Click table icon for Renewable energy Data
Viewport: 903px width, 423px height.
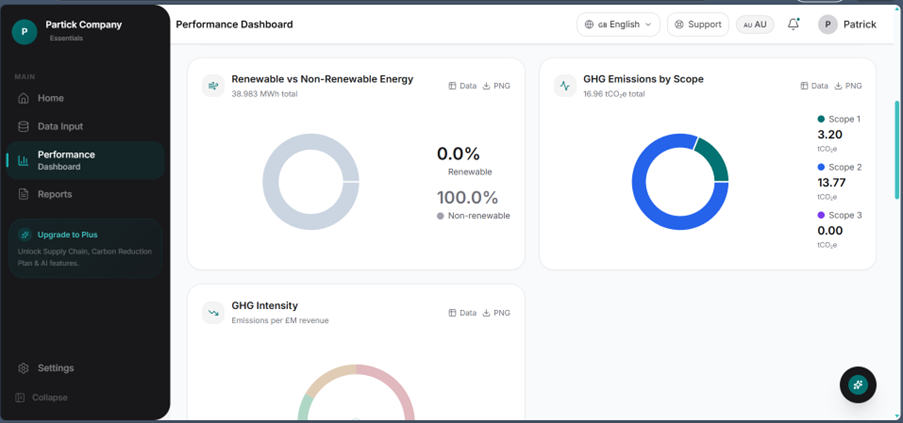(x=452, y=86)
